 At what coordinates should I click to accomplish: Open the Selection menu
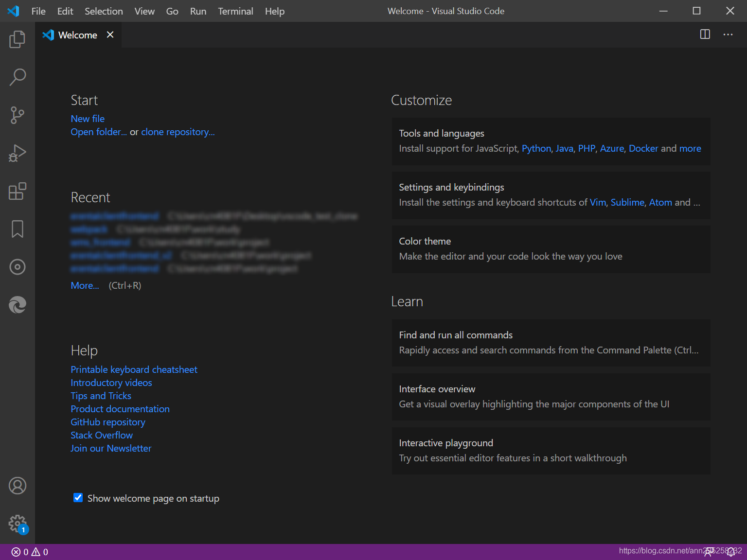pyautogui.click(x=104, y=11)
